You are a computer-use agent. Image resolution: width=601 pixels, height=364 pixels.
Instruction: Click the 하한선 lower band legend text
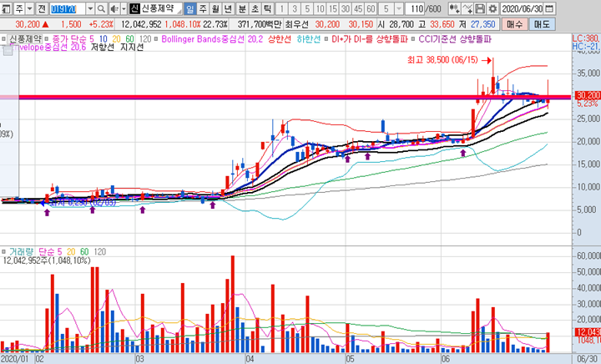(x=308, y=39)
